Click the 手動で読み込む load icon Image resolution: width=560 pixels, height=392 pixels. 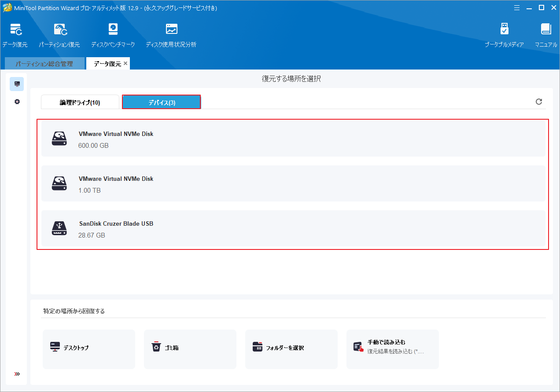[358, 347]
